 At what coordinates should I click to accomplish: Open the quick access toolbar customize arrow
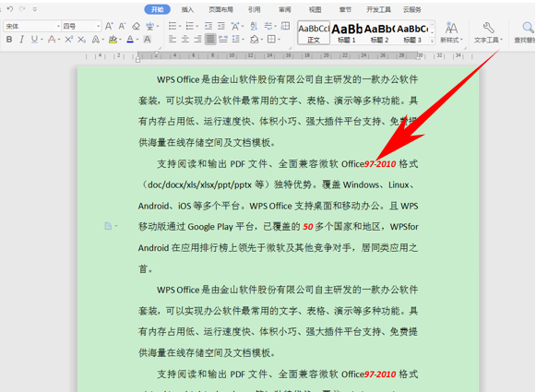pyautogui.click(x=34, y=9)
